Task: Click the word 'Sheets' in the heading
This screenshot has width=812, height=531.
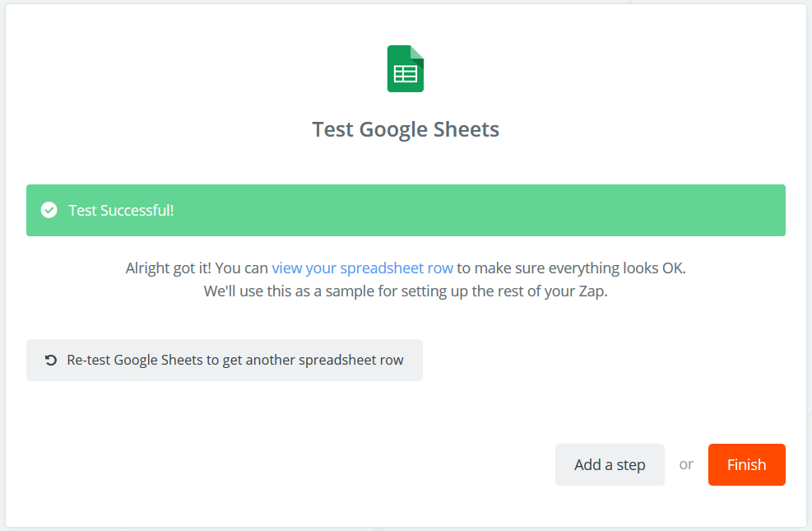Action: [467, 129]
